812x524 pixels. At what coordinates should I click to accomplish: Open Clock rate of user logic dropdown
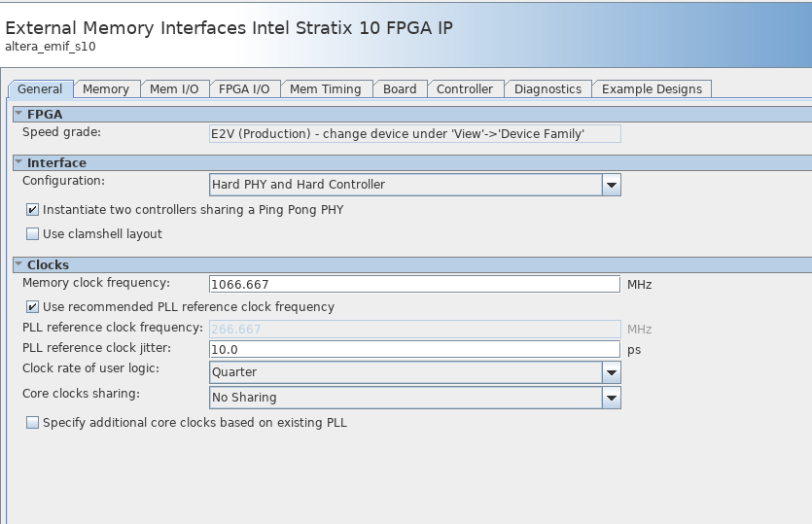pos(611,372)
